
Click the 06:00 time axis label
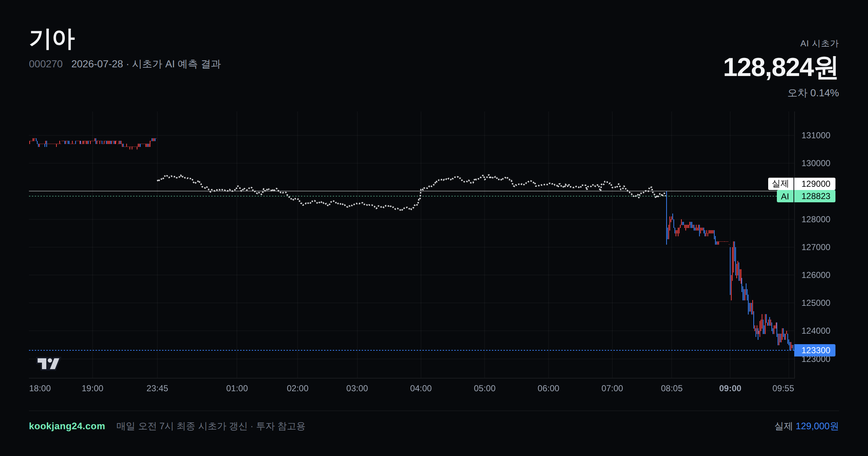point(548,388)
